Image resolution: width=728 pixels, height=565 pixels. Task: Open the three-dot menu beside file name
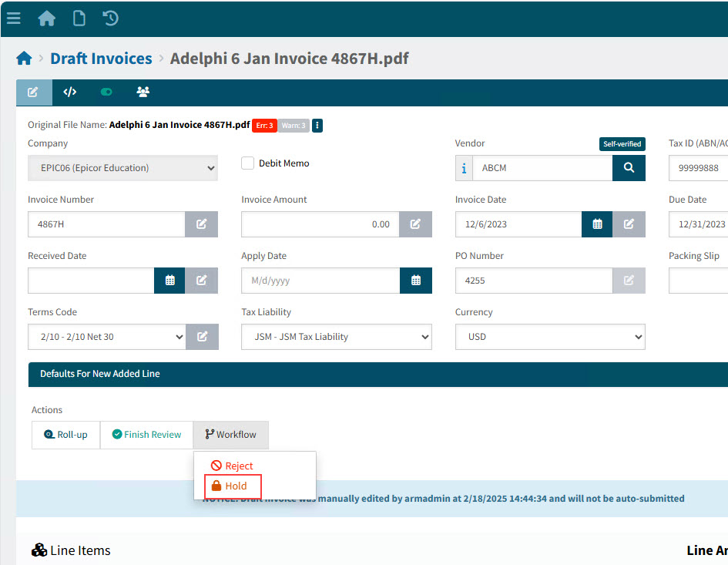(317, 125)
